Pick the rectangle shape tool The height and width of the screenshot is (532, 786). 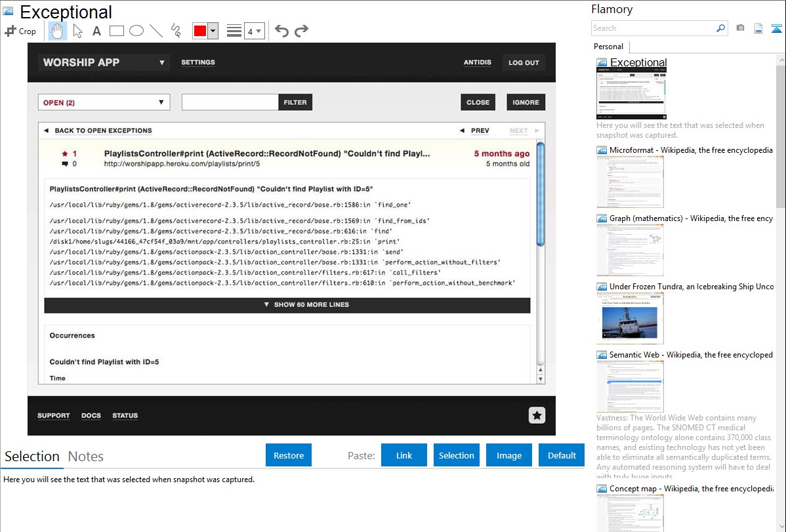(x=117, y=31)
